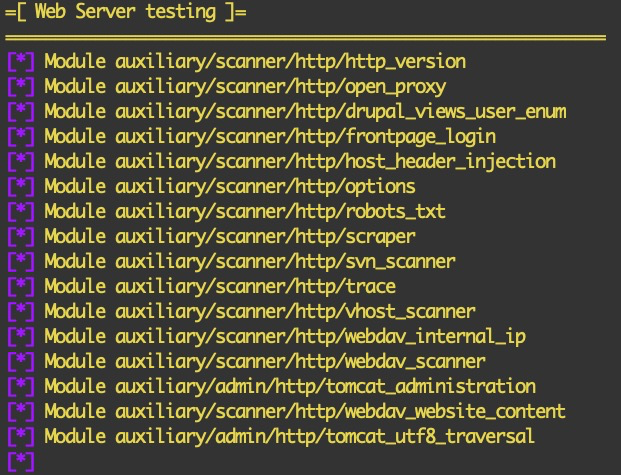The image size is (621, 475).
Task: Select the webdav_scanner module entry
Action: (265, 362)
